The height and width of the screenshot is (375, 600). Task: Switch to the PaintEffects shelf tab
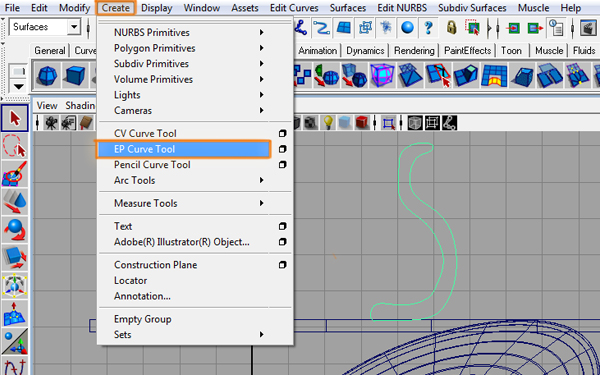coord(467,51)
